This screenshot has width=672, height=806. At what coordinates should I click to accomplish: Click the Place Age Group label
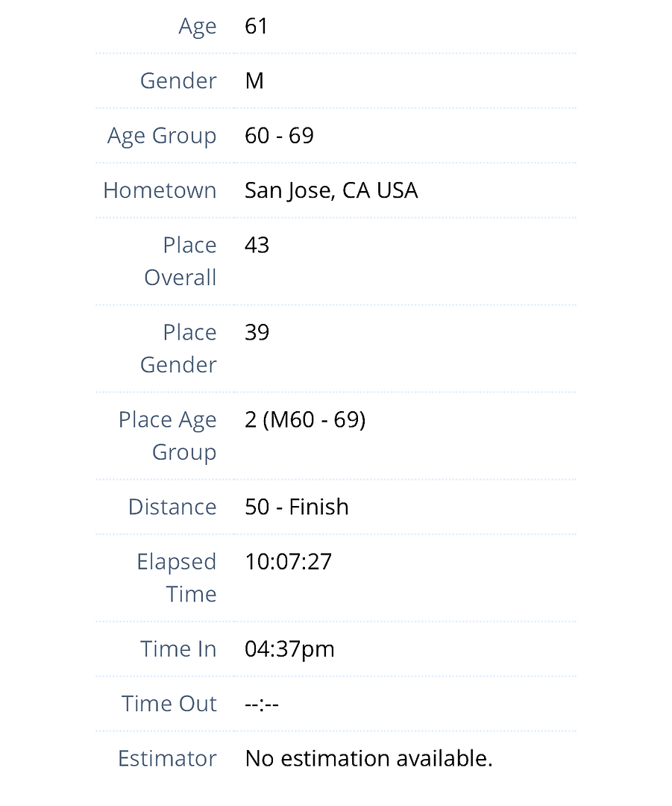168,436
